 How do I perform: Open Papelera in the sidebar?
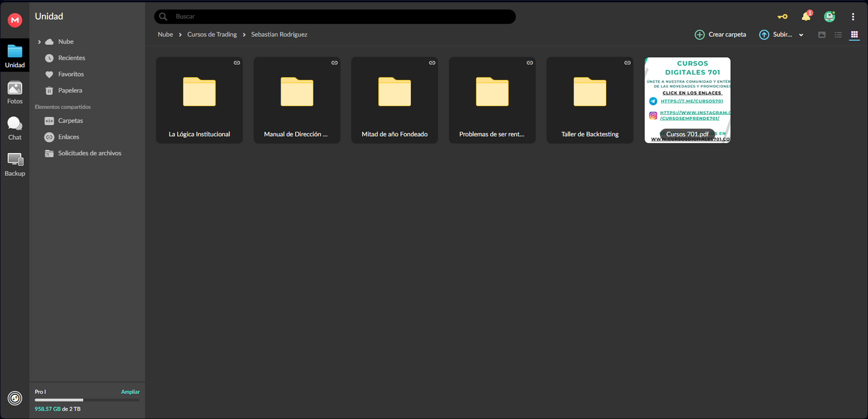[x=70, y=91]
